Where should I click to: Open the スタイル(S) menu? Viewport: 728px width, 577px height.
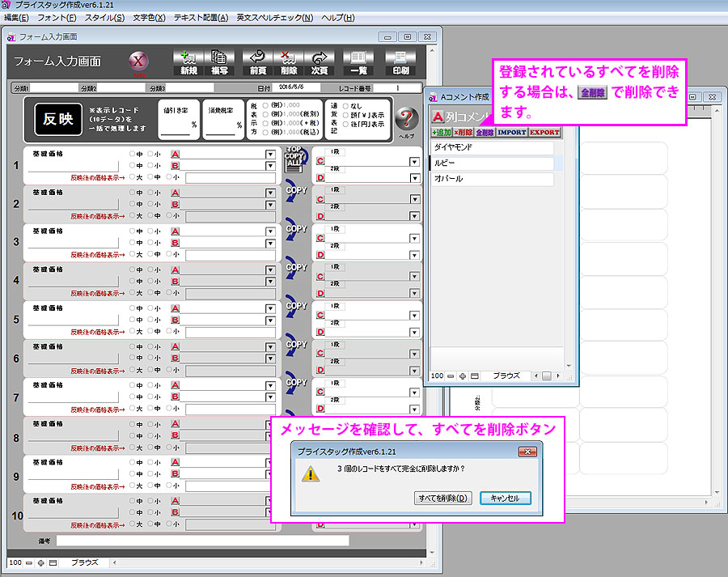tap(104, 17)
